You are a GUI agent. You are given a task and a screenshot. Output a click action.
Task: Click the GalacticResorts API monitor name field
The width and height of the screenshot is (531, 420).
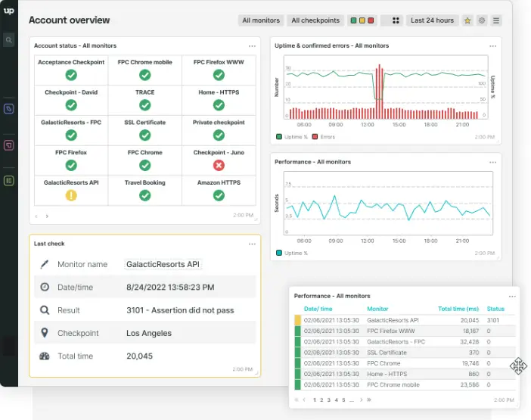point(163,264)
